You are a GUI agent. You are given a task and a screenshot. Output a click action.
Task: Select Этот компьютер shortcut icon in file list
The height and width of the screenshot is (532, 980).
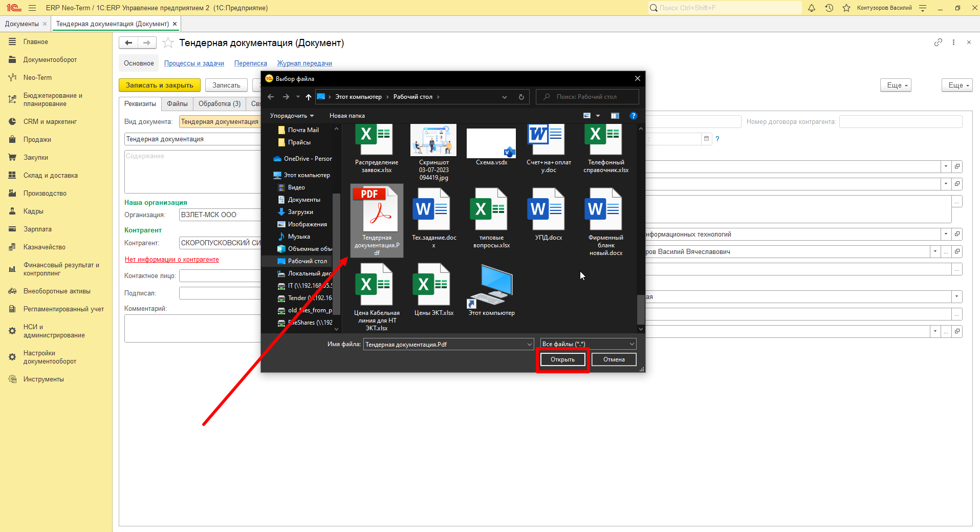[491, 285]
